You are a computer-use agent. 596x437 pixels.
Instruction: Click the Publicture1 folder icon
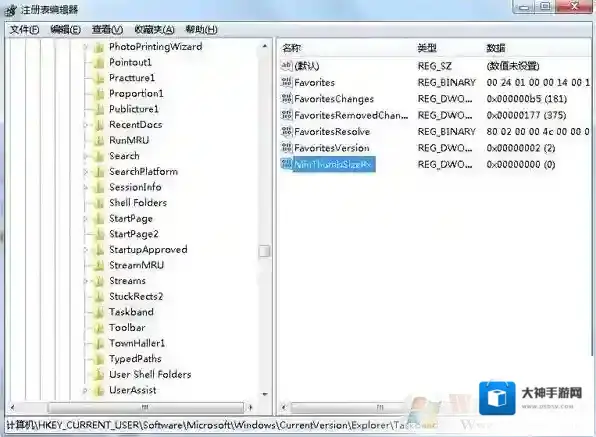99,109
